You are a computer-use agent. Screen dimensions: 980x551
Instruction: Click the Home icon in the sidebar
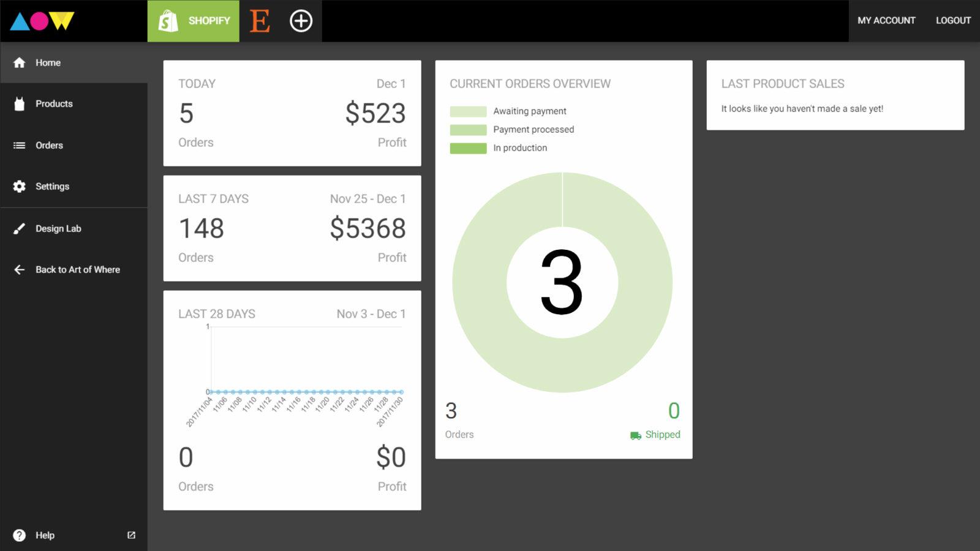click(x=20, y=62)
